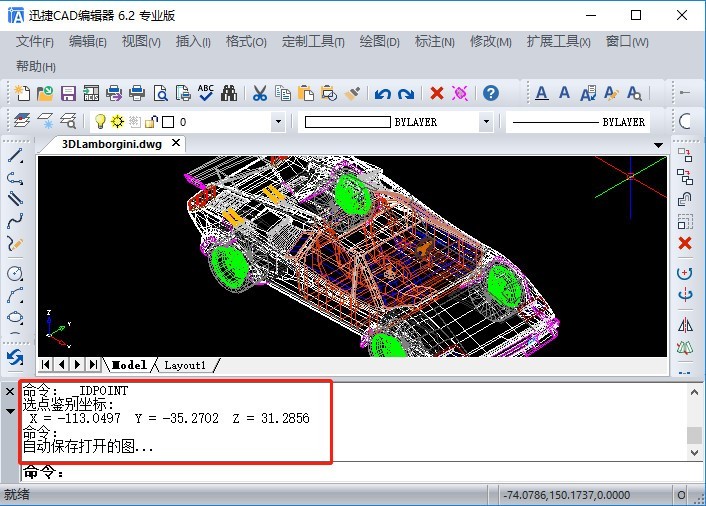
Task: Click the Find binoculars icon
Action: 229,93
